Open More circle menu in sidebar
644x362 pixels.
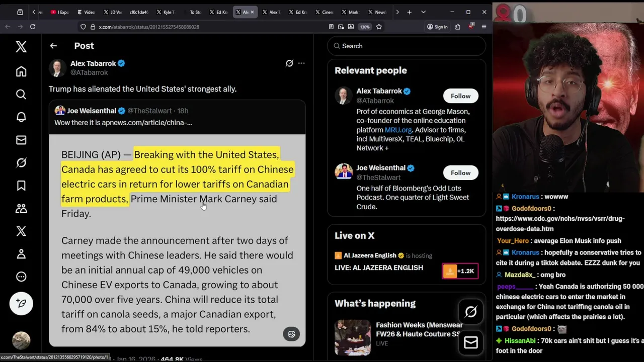(21, 277)
